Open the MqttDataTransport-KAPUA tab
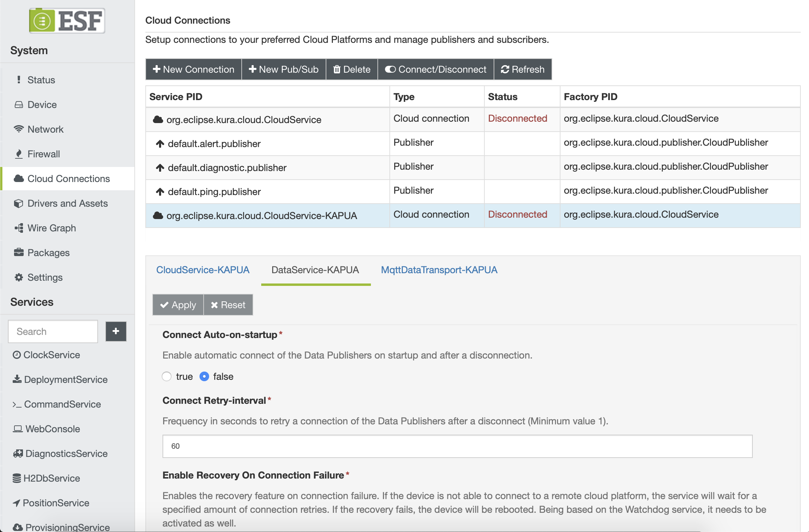809x532 pixels. click(x=439, y=270)
